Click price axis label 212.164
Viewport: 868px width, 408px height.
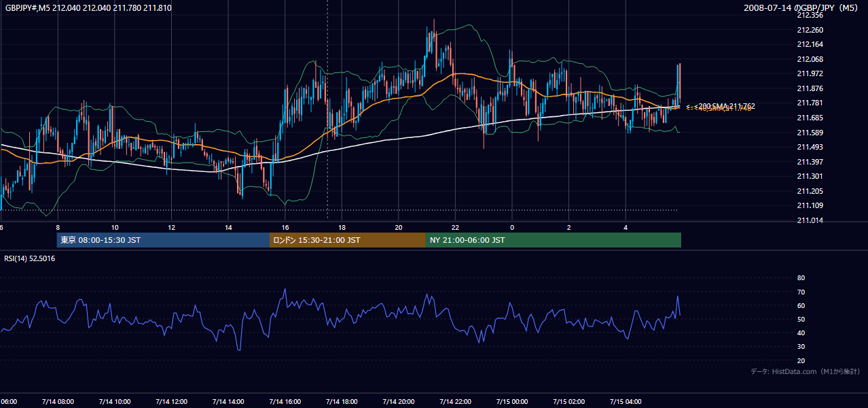pos(810,44)
